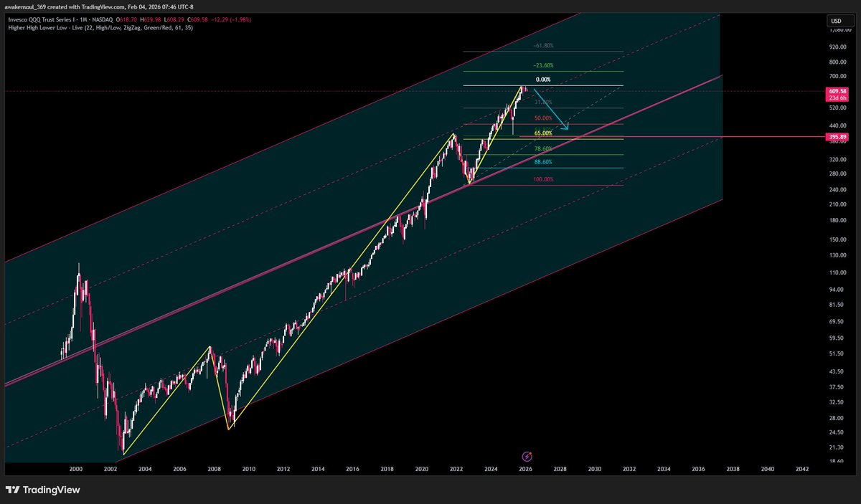Select the 50.00% Fibonacci level label

point(543,118)
